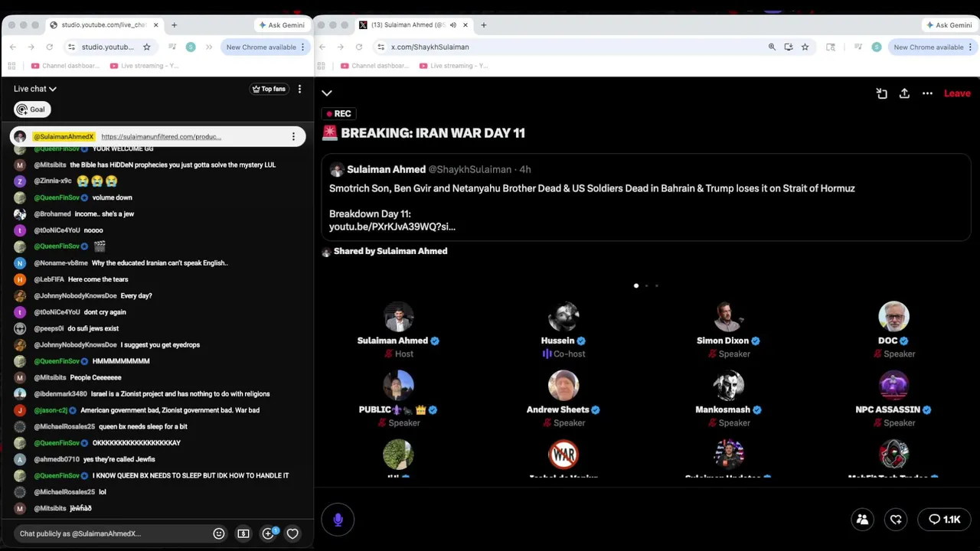Share the Space using upload icon
The height and width of the screenshot is (551, 980).
coord(904,93)
